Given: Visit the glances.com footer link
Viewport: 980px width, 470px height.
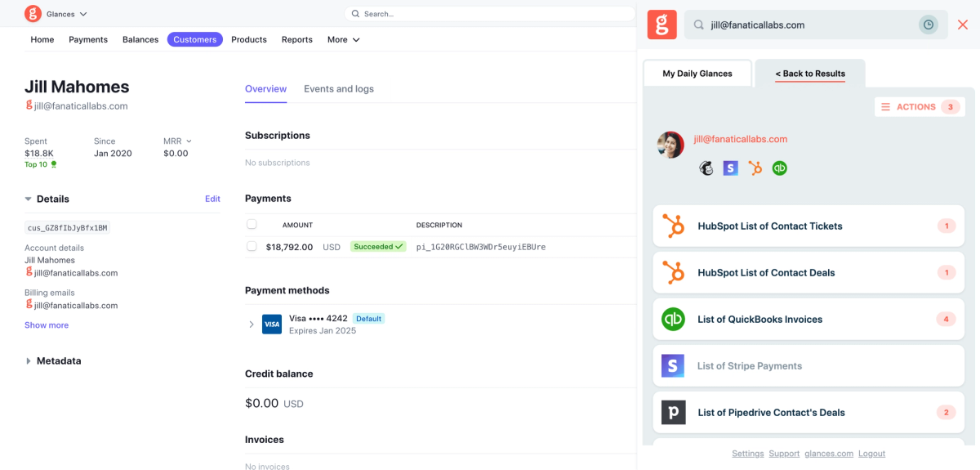Looking at the screenshot, I should 829,454.
